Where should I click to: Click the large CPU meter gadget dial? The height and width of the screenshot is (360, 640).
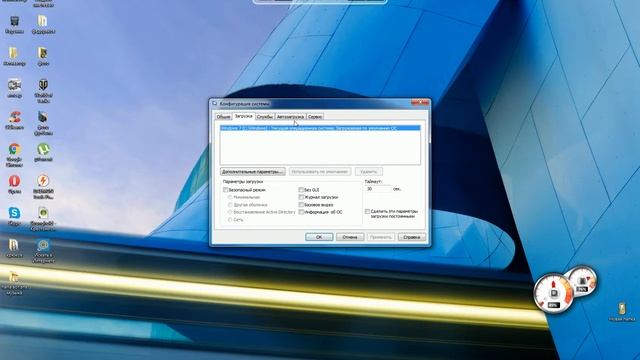click(553, 293)
